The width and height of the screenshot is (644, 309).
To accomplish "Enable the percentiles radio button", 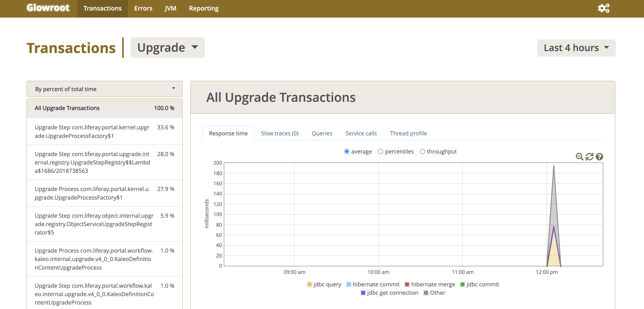I will point(380,151).
